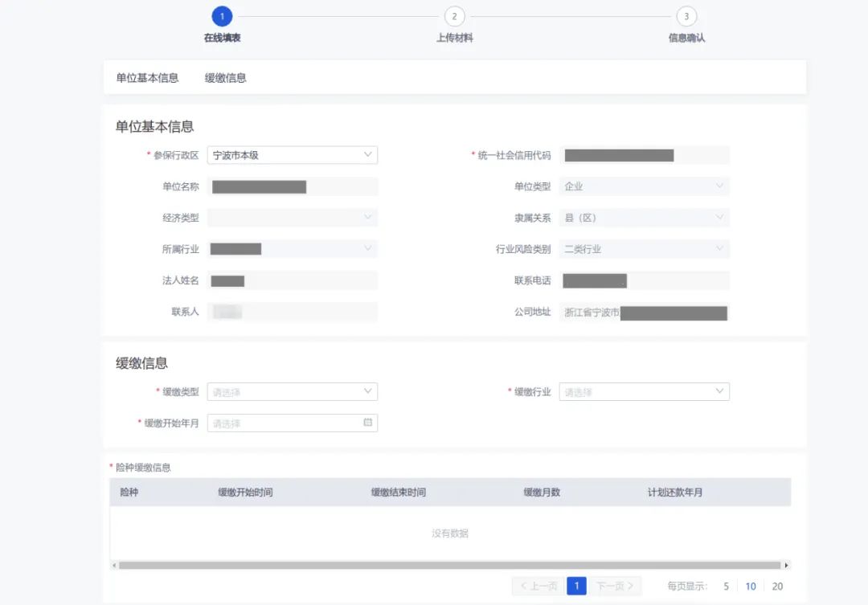The image size is (868, 605).
Task: Click left arrow of horizontal scrollbar
Action: click(x=113, y=566)
